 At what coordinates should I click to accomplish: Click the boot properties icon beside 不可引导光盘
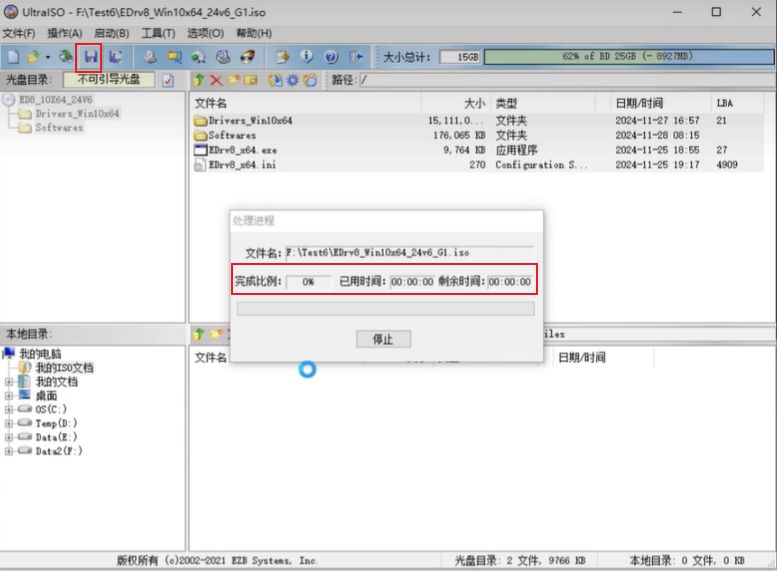[168, 80]
